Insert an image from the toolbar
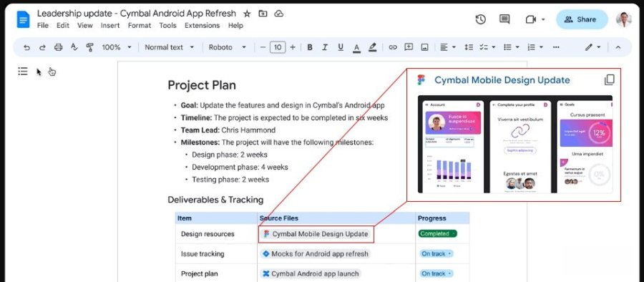The width and height of the screenshot is (644, 282). pyautogui.click(x=424, y=47)
